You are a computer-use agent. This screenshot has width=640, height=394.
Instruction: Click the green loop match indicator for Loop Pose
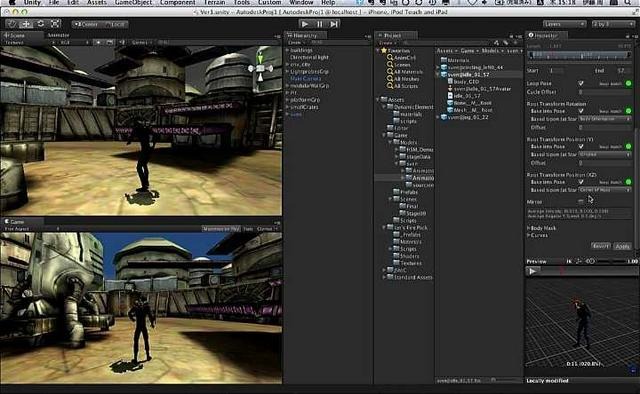[629, 83]
